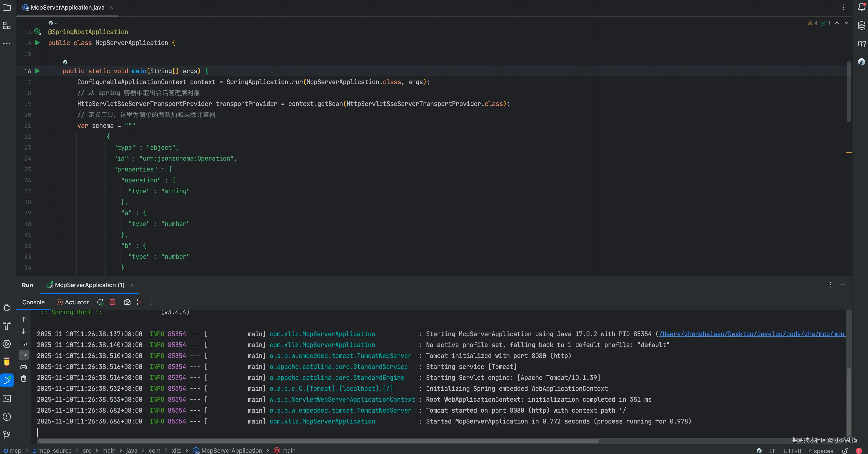Viewport: 868px width, 454px height.
Task: Clear console output with trash icon
Action: (24, 378)
